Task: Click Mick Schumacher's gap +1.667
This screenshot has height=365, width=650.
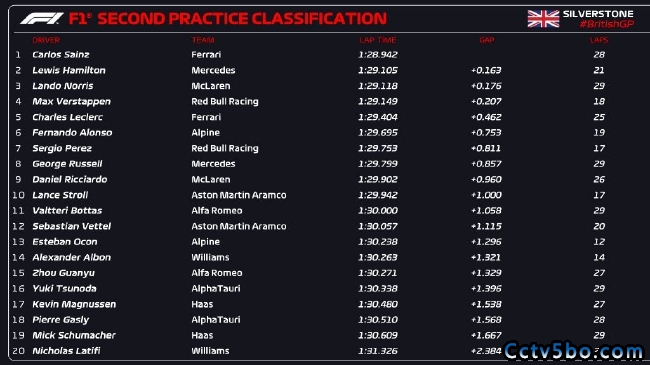Action: coord(486,335)
